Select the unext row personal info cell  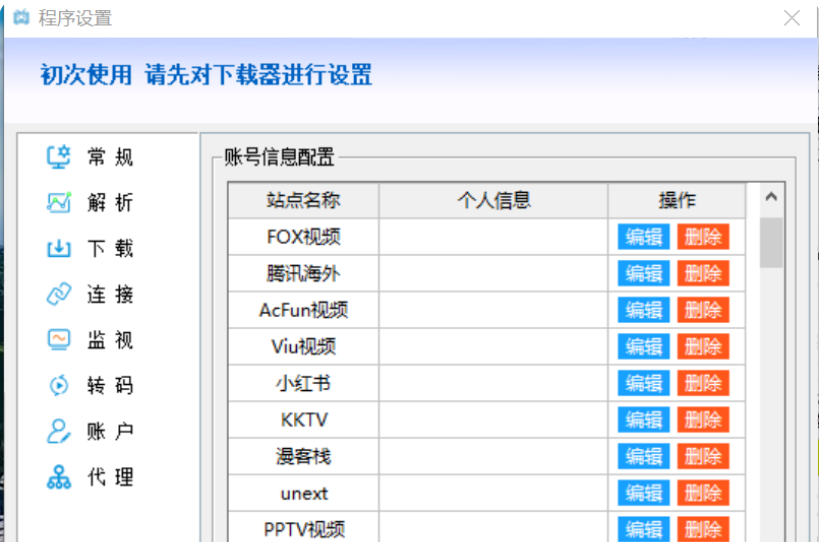pos(493,493)
